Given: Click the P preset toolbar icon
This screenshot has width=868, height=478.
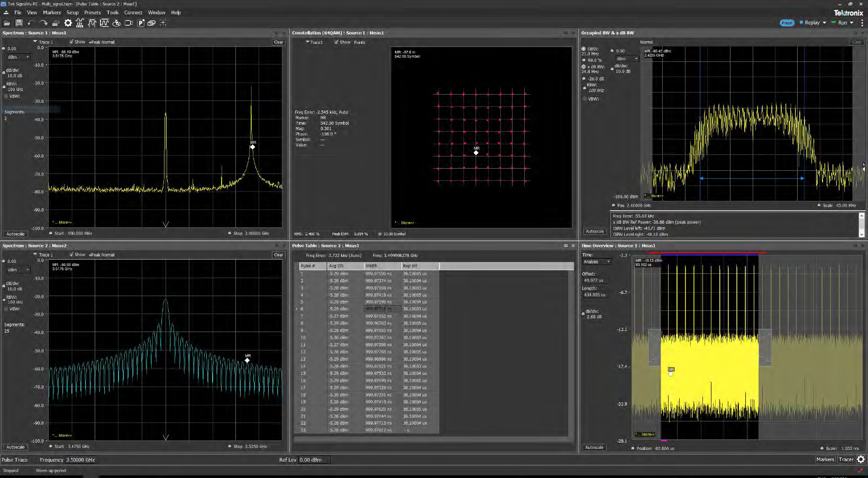Looking at the screenshot, I should tap(141, 23).
